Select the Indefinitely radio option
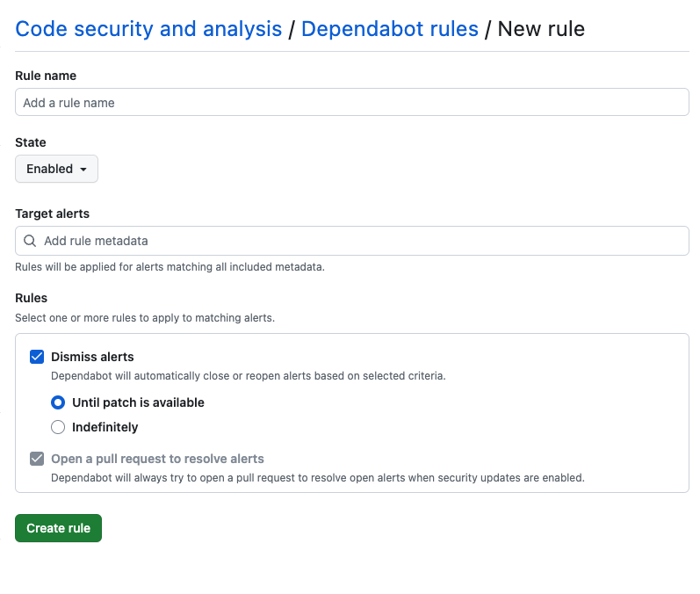Screen dimensions: 700x594 [x=58, y=427]
